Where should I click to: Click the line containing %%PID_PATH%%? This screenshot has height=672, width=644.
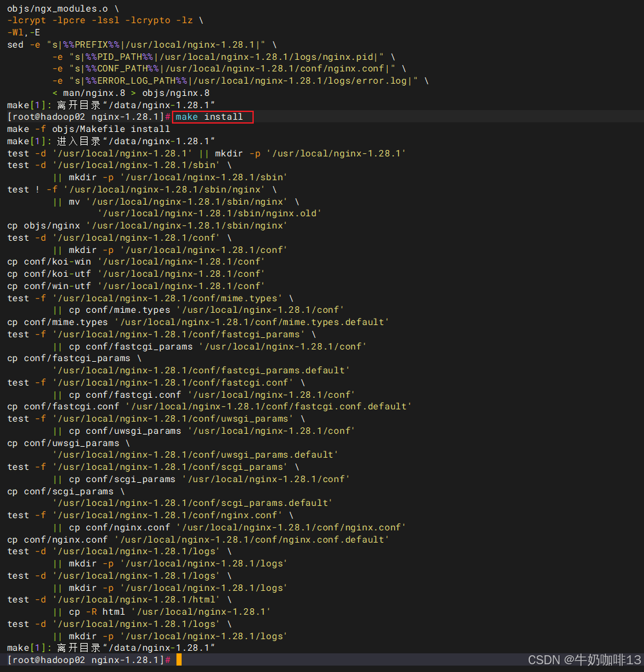coord(224,57)
